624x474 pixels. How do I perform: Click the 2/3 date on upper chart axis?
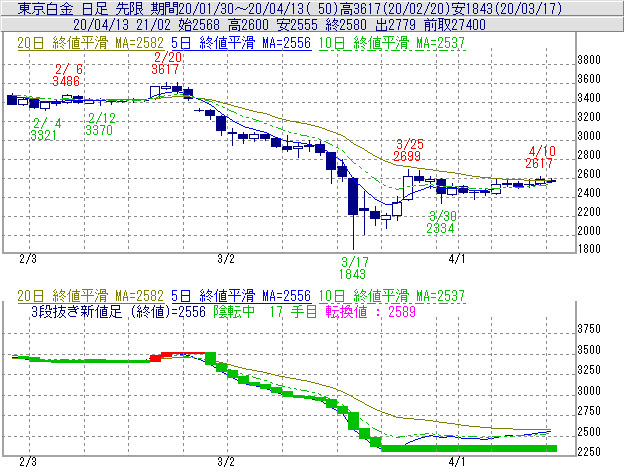[x=28, y=259]
